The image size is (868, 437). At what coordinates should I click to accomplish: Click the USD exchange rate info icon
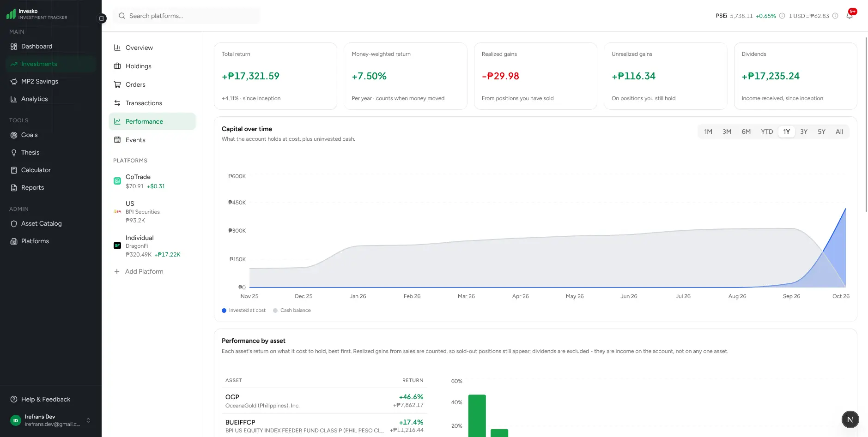tap(835, 16)
